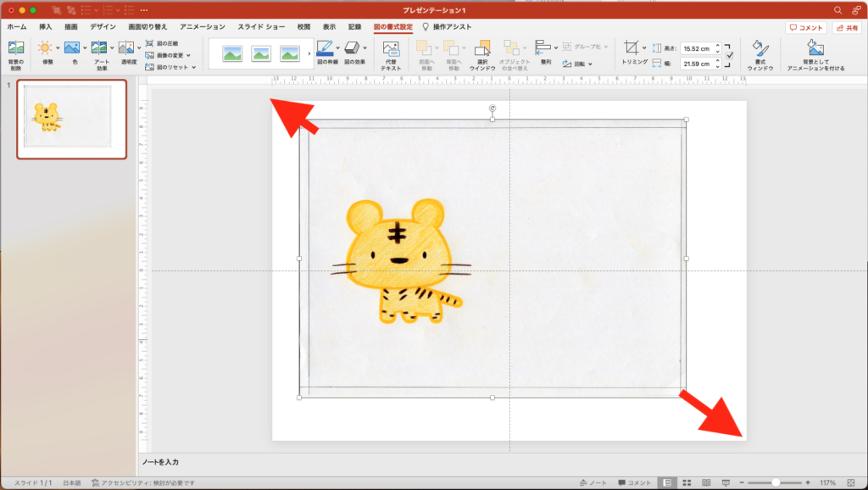Switch to slide sorter view in status bar
This screenshot has width=868, height=490.
(686, 482)
